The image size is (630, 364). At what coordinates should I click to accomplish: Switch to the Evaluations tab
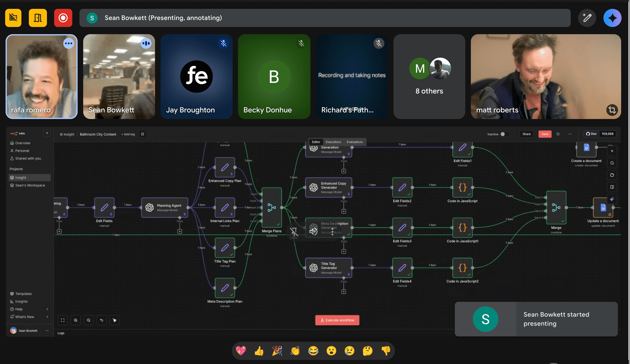pos(354,142)
